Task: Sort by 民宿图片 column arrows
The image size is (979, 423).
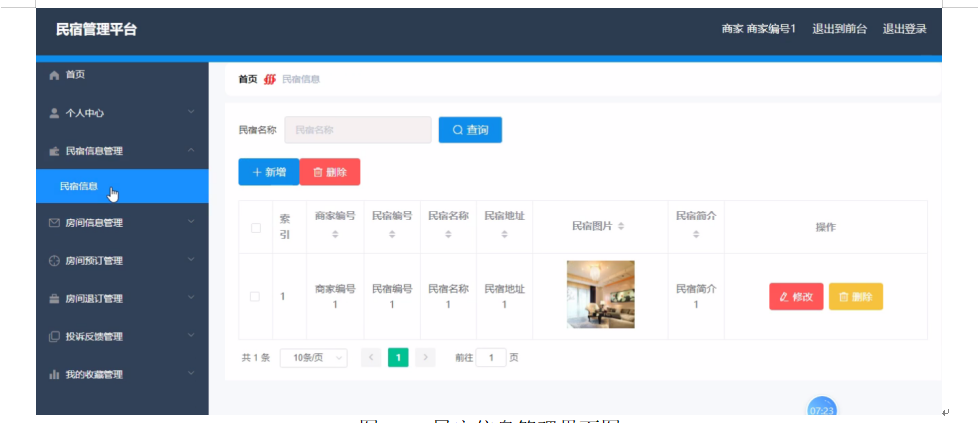Action: point(621,226)
